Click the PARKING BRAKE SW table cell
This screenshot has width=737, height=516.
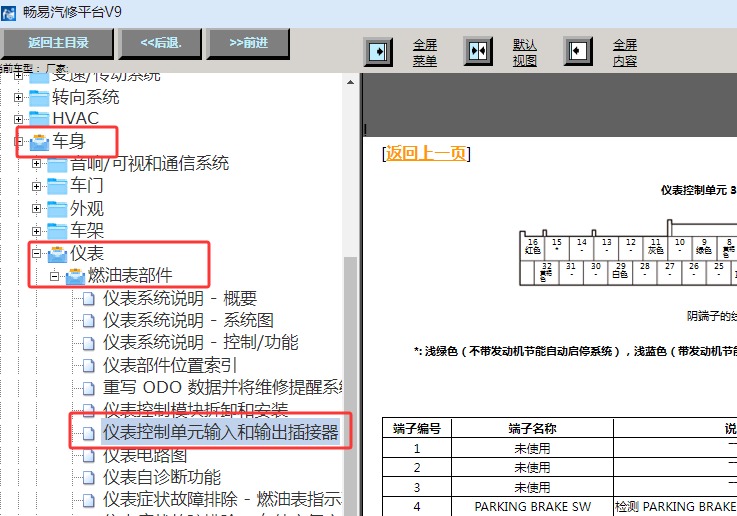click(533, 507)
